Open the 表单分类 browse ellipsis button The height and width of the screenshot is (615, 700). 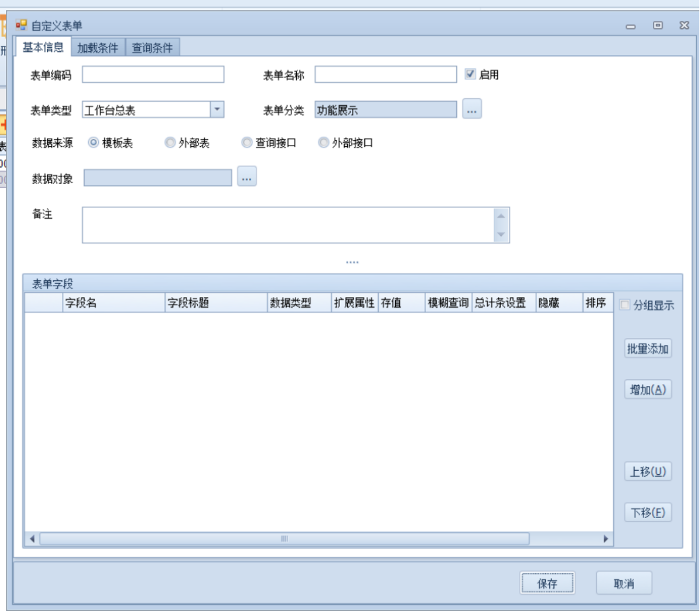click(x=472, y=109)
